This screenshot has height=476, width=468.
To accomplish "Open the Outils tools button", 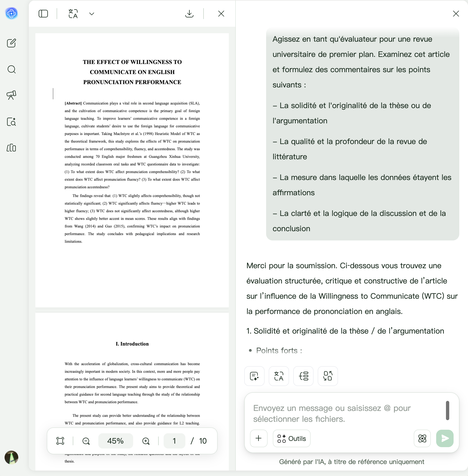I will point(292,438).
